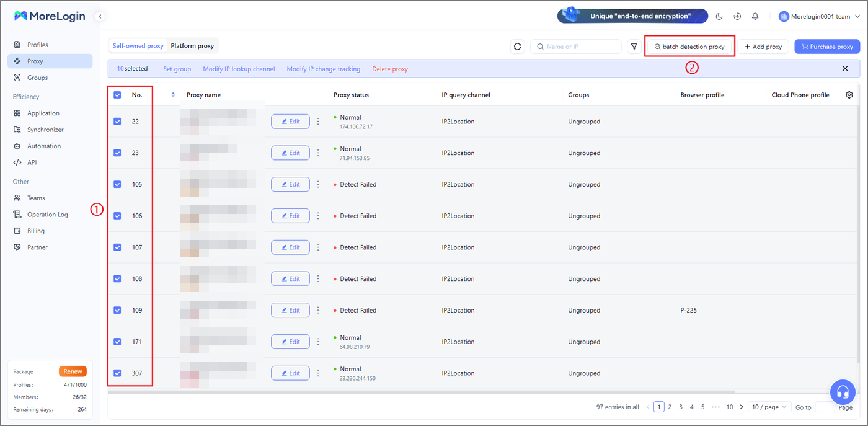The image size is (868, 426).
Task: Sort by the No. column arrows
Action: click(x=173, y=95)
